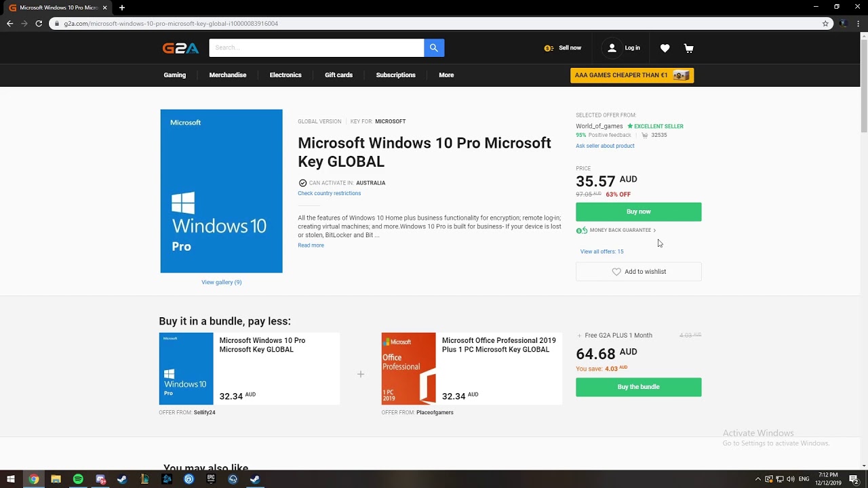Open the Electronics menu
The width and height of the screenshot is (868, 488).
(285, 75)
